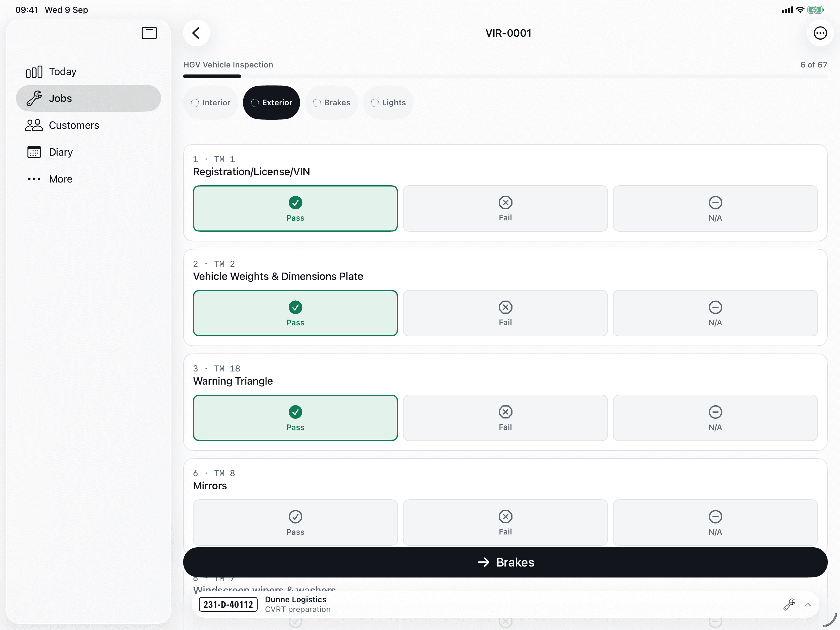Select Jobs in the sidebar
The image size is (840, 630).
coord(89,98)
